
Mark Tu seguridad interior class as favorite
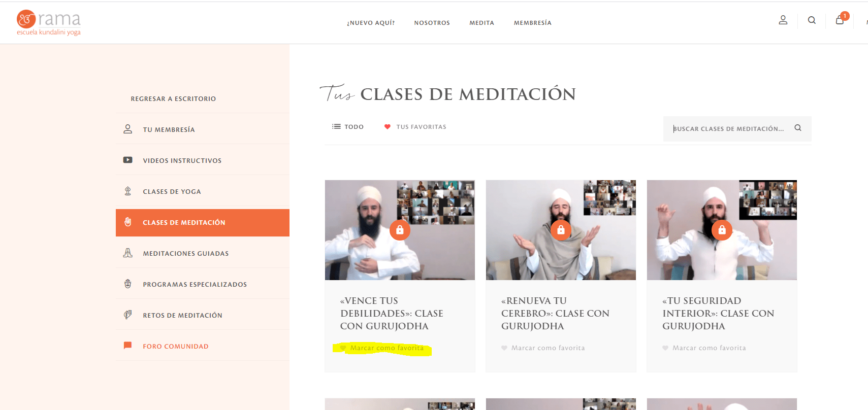[704, 348]
